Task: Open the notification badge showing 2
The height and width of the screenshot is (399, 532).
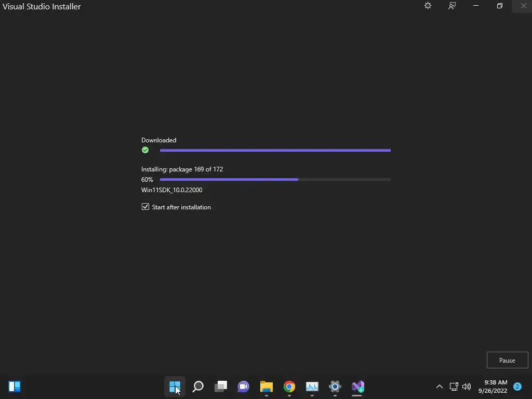Action: pos(517,387)
